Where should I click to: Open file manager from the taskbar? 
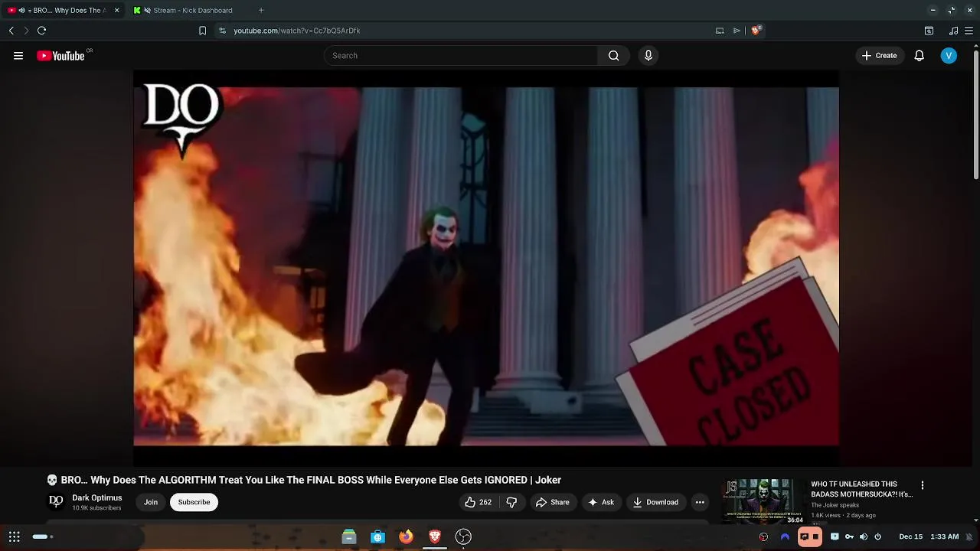[x=349, y=536]
